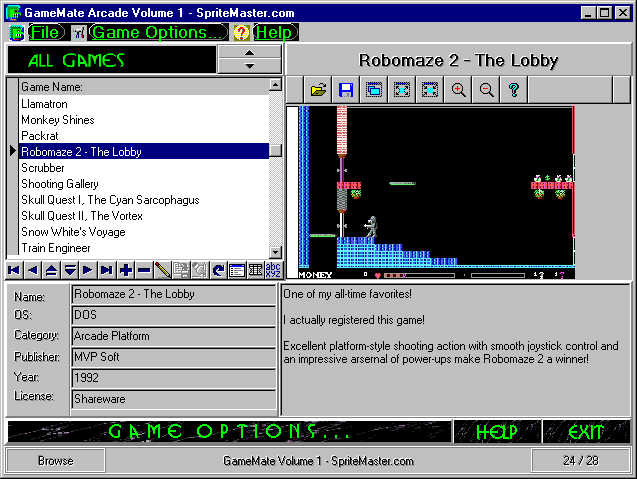Select Shooting Gallery in the game list
The image size is (637, 479).
(x=144, y=184)
